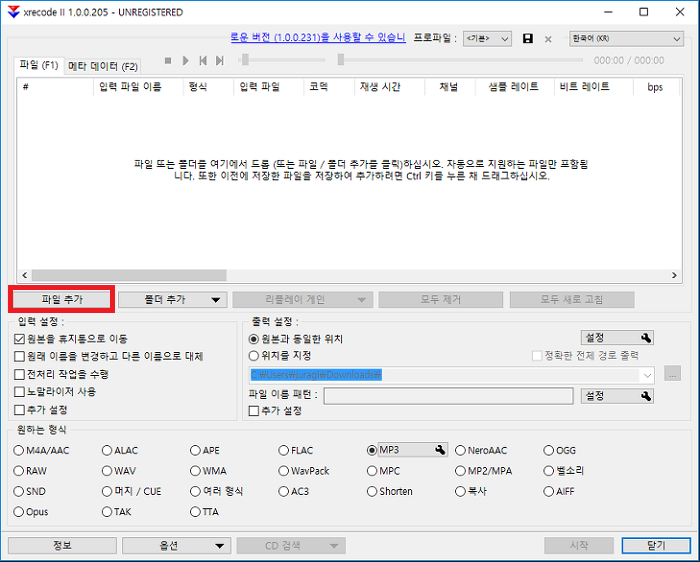Screen dimensions: 700x562
Task: Save profile with floppy disk icon
Action: [528, 38]
